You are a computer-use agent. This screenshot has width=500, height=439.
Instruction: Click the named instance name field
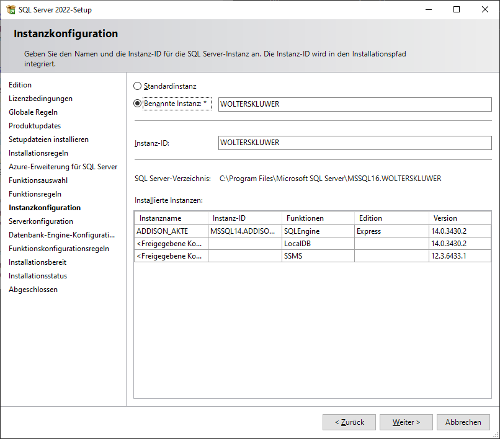(355, 104)
